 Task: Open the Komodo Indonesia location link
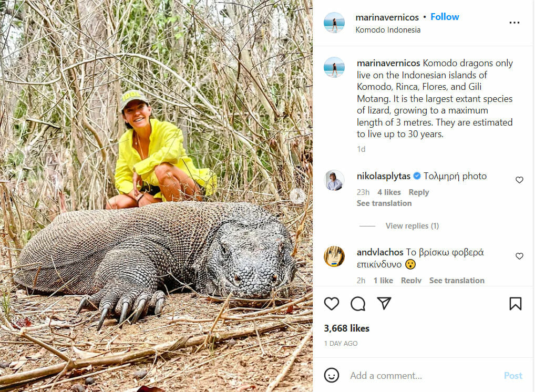click(x=388, y=30)
